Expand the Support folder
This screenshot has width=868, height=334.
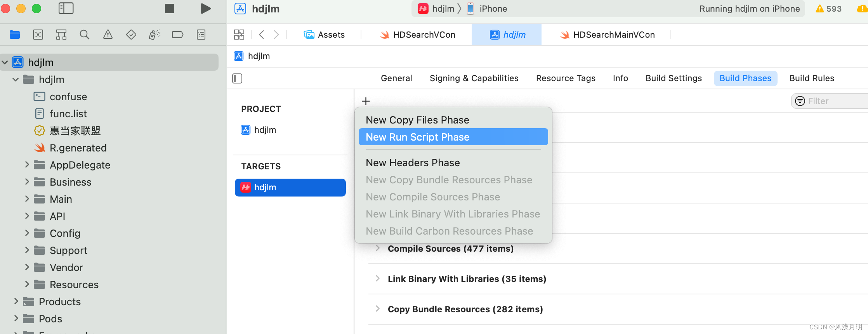tap(27, 250)
